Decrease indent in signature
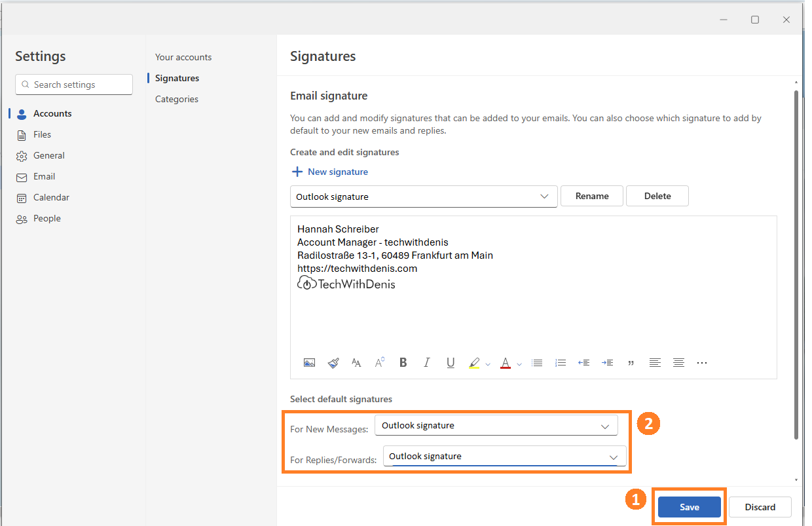 584,362
